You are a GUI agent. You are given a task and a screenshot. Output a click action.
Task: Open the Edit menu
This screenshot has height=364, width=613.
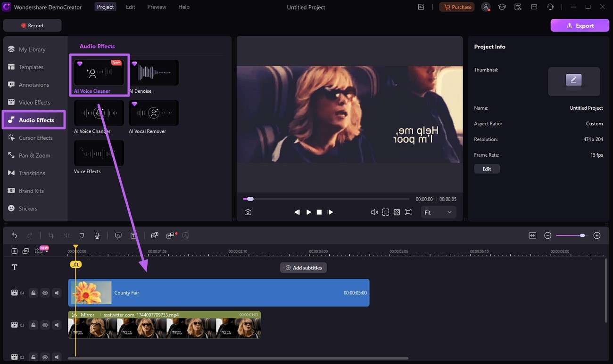pyautogui.click(x=131, y=7)
